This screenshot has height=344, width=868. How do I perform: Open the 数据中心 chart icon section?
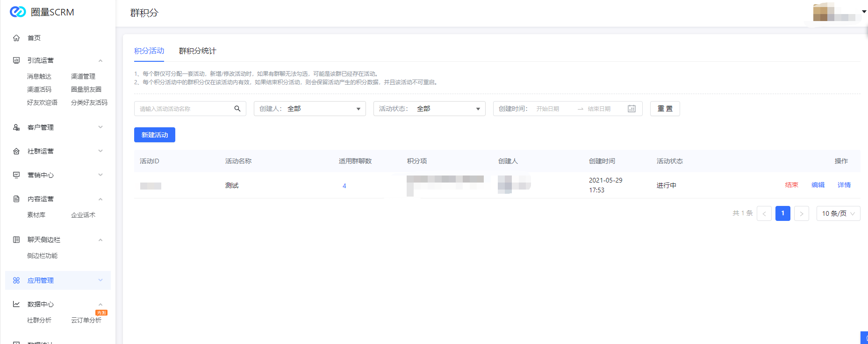pos(16,304)
